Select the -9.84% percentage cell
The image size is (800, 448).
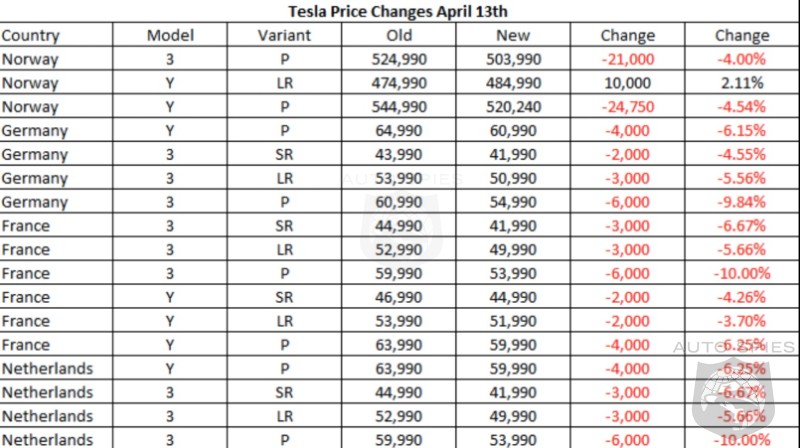tap(741, 202)
